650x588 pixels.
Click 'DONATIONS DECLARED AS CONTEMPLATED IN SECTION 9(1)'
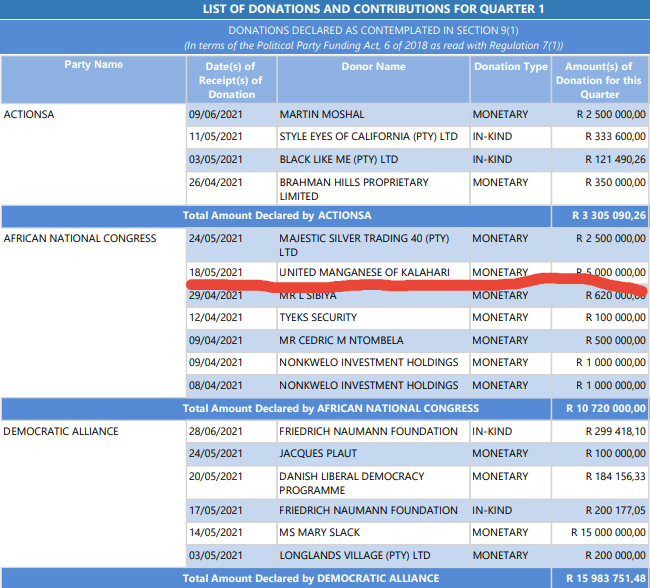tap(373, 30)
